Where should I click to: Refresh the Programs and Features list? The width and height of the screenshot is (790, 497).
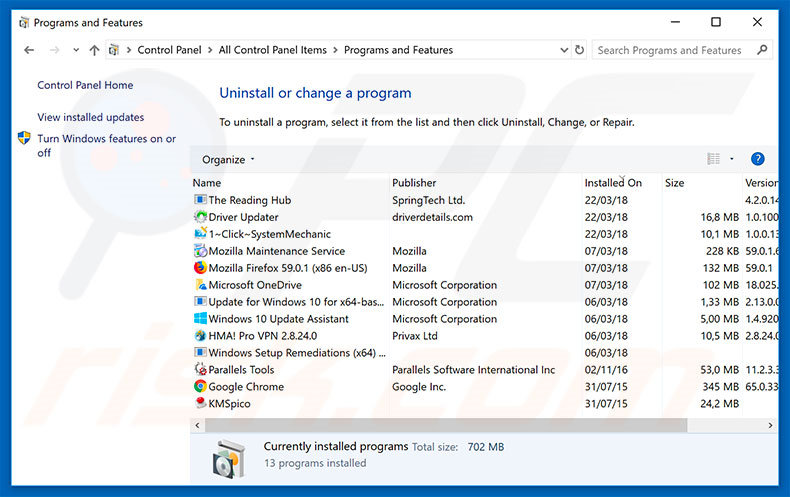pyautogui.click(x=579, y=50)
